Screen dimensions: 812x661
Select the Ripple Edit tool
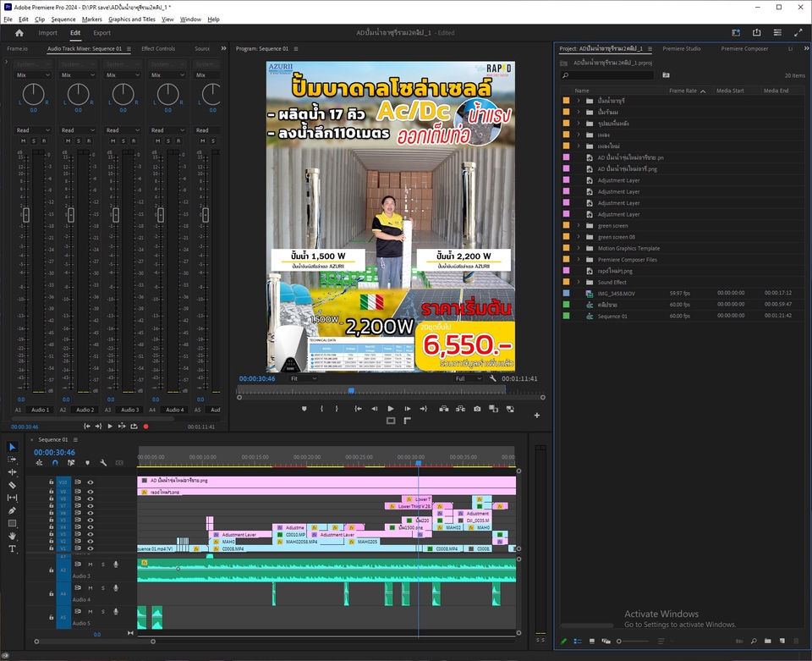[x=13, y=472]
